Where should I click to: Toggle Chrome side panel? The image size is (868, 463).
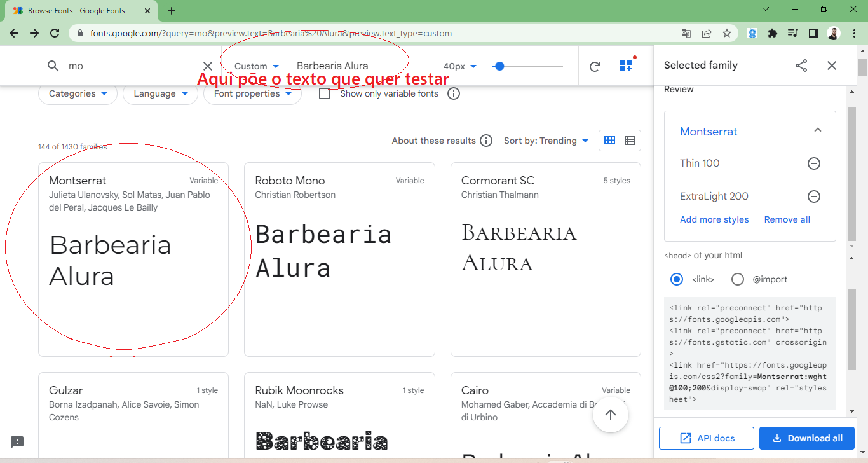click(813, 33)
